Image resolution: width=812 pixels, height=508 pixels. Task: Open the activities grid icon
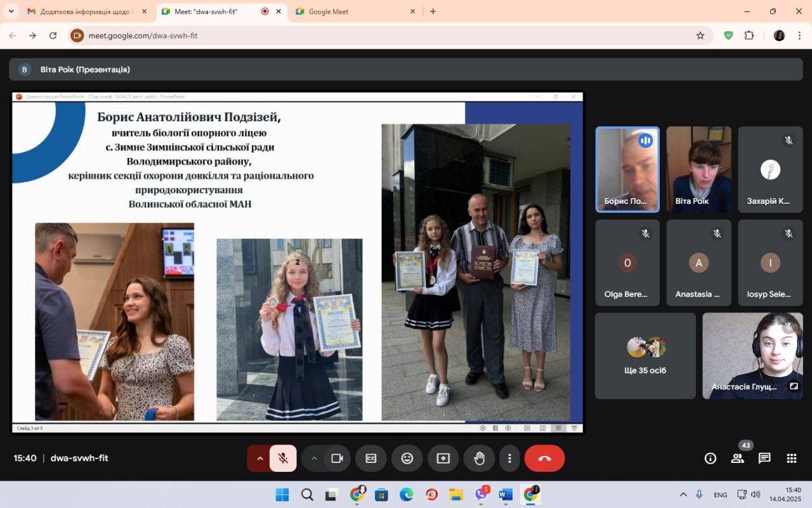click(791, 458)
